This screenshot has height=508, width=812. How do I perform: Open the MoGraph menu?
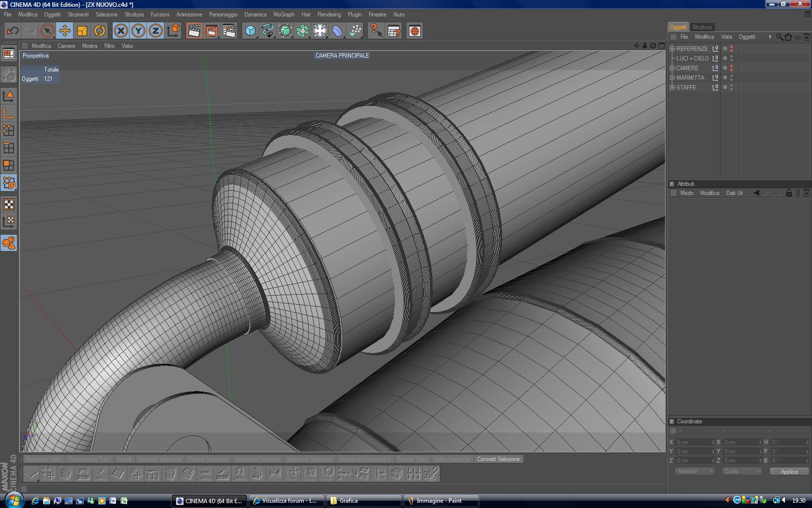[x=284, y=15]
